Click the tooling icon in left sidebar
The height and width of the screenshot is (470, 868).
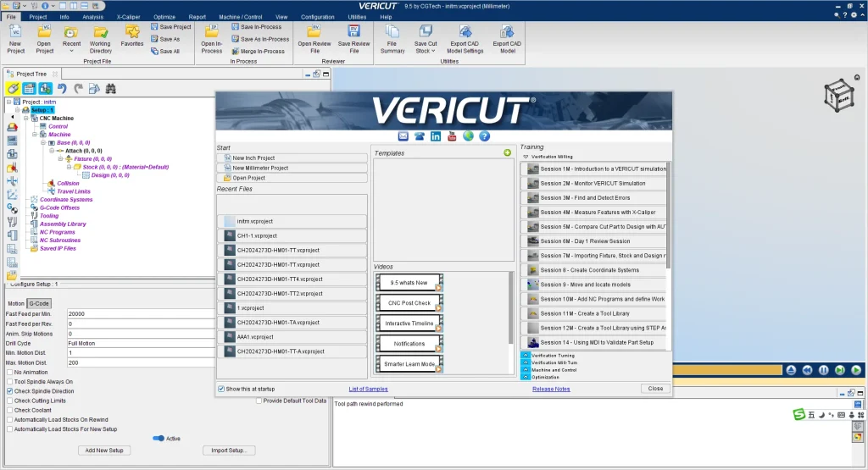coord(12,222)
